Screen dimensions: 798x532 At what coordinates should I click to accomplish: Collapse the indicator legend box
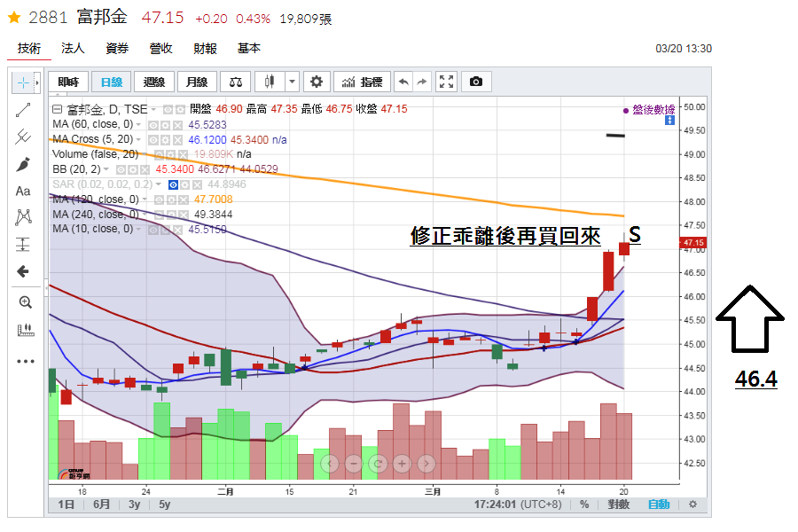57,109
